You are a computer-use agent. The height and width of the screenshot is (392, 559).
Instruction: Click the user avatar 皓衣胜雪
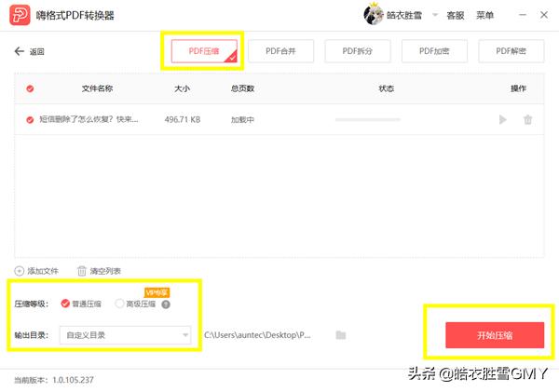(373, 15)
